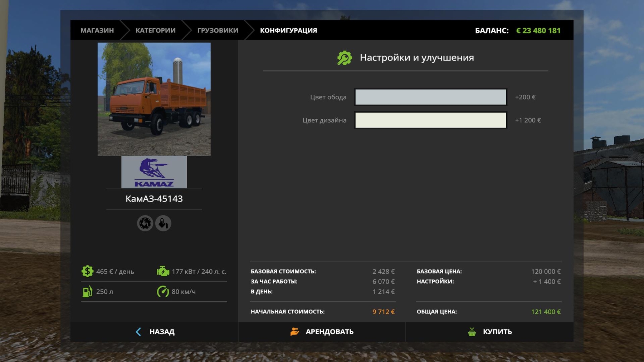Click the engine power icon

click(163, 271)
